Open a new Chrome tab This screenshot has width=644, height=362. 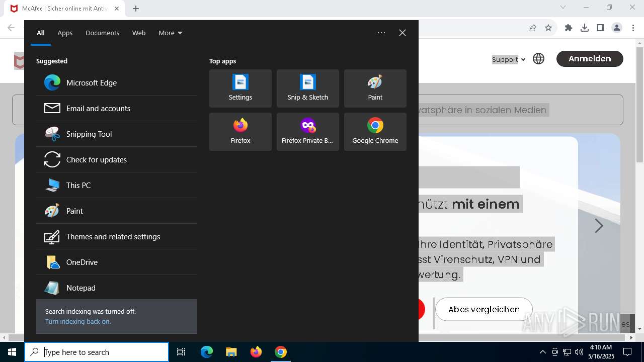point(136,9)
